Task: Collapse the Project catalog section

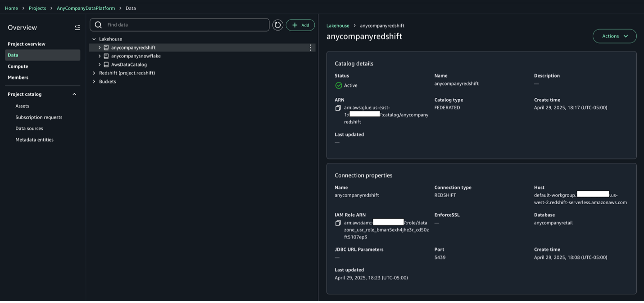Action: 74,94
